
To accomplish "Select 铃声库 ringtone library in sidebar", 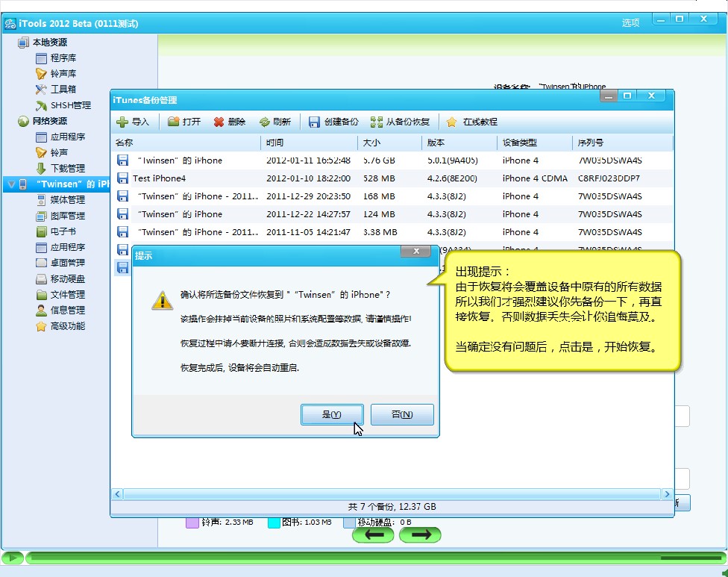I will pos(56,74).
